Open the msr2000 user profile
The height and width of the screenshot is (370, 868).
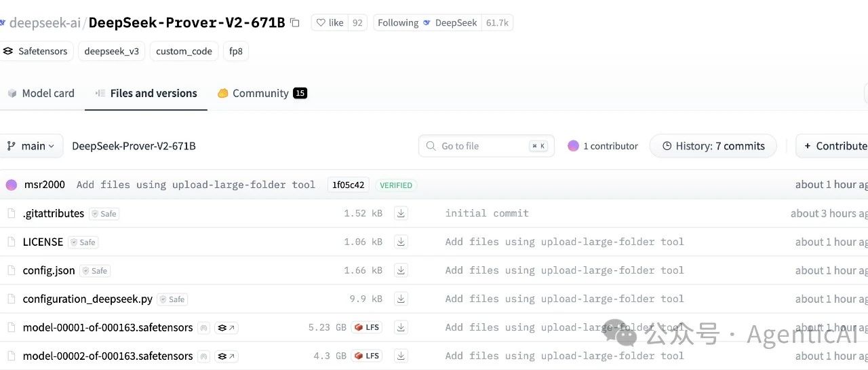pyautogui.click(x=44, y=185)
